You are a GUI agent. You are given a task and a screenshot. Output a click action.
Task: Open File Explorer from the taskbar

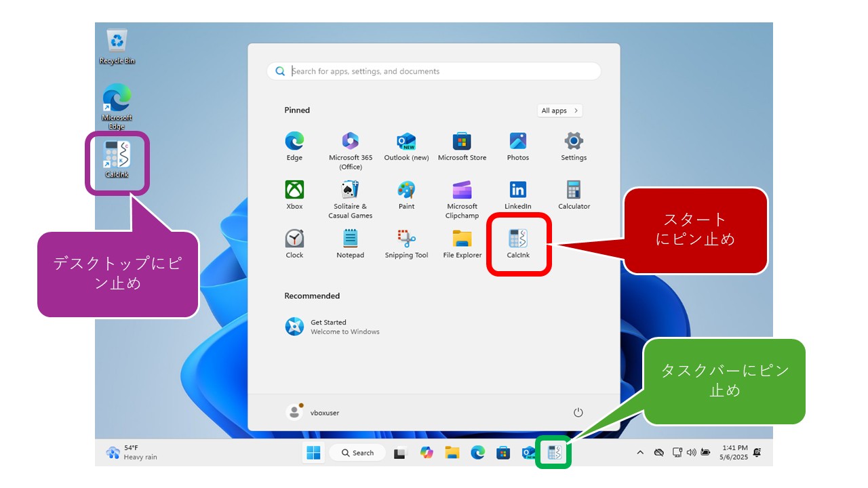(x=452, y=453)
